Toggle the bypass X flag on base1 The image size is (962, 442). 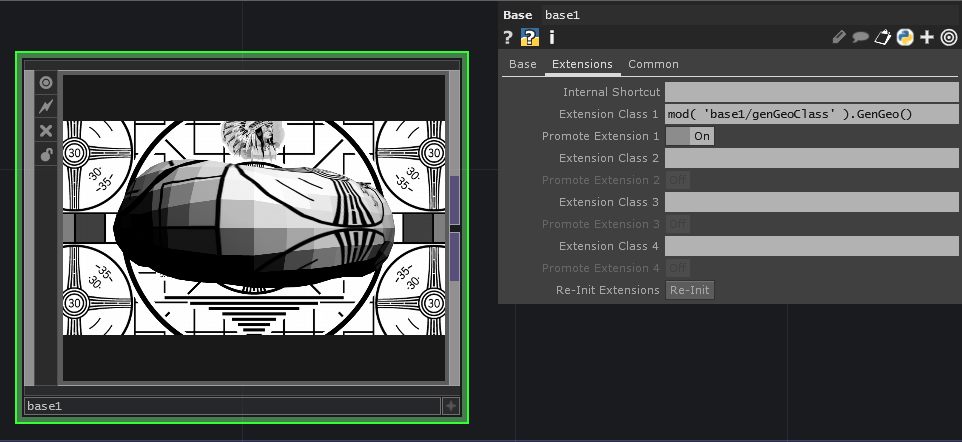[46, 130]
